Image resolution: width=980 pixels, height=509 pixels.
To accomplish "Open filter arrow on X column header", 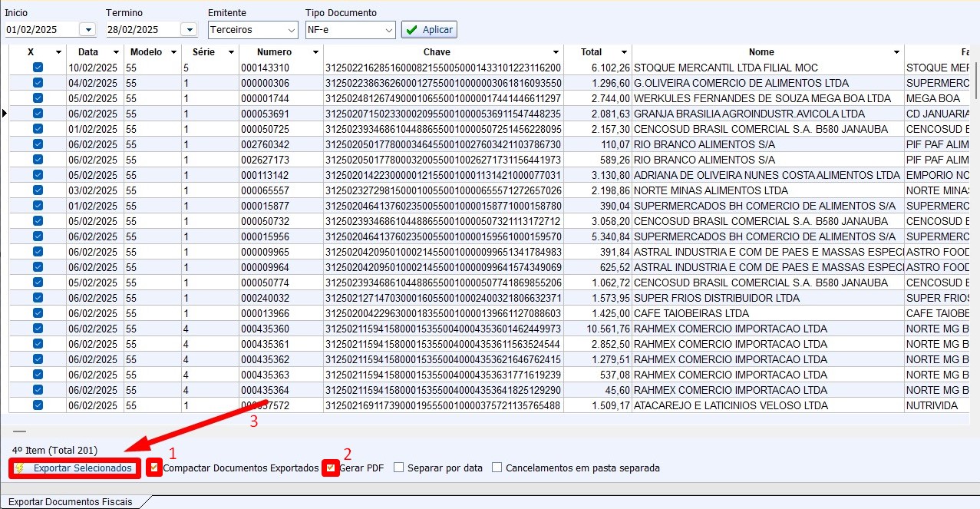I will click(58, 52).
